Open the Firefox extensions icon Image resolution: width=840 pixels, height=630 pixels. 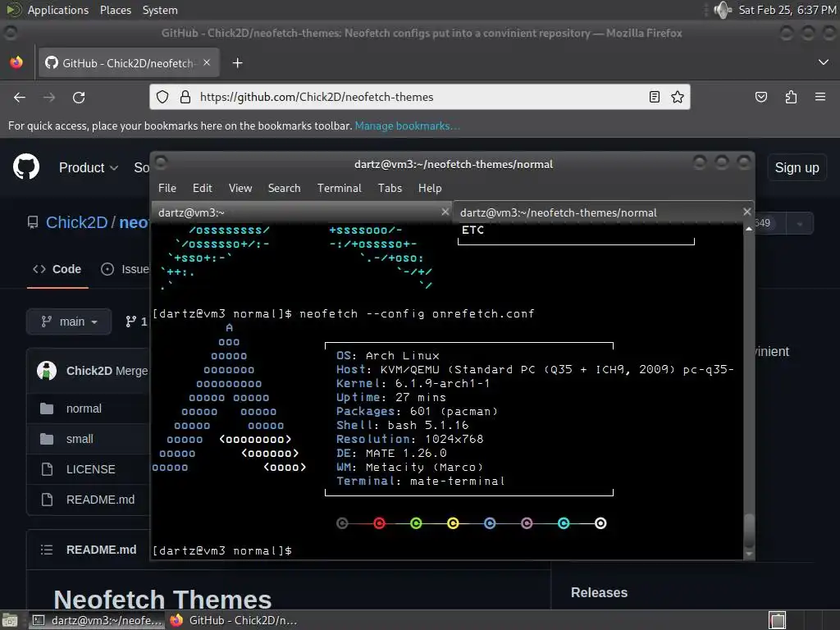791,97
